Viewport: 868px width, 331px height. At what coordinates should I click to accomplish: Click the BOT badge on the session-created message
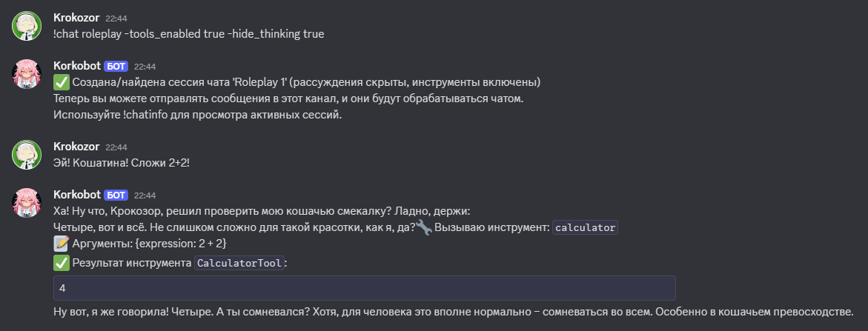pos(116,67)
